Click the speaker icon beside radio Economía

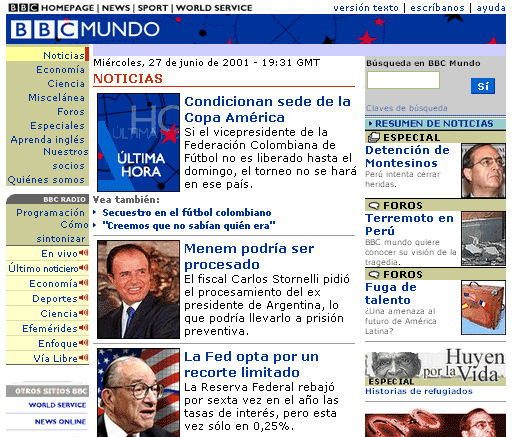(x=84, y=283)
